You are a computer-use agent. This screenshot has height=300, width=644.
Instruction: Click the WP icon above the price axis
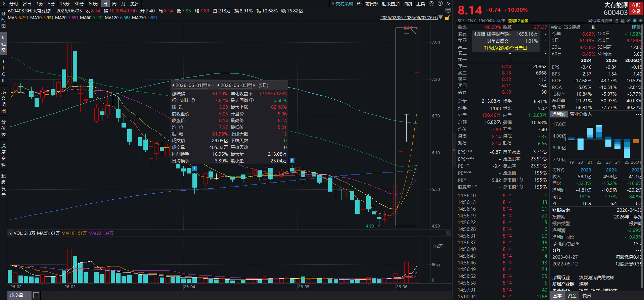pyautogui.click(x=448, y=11)
